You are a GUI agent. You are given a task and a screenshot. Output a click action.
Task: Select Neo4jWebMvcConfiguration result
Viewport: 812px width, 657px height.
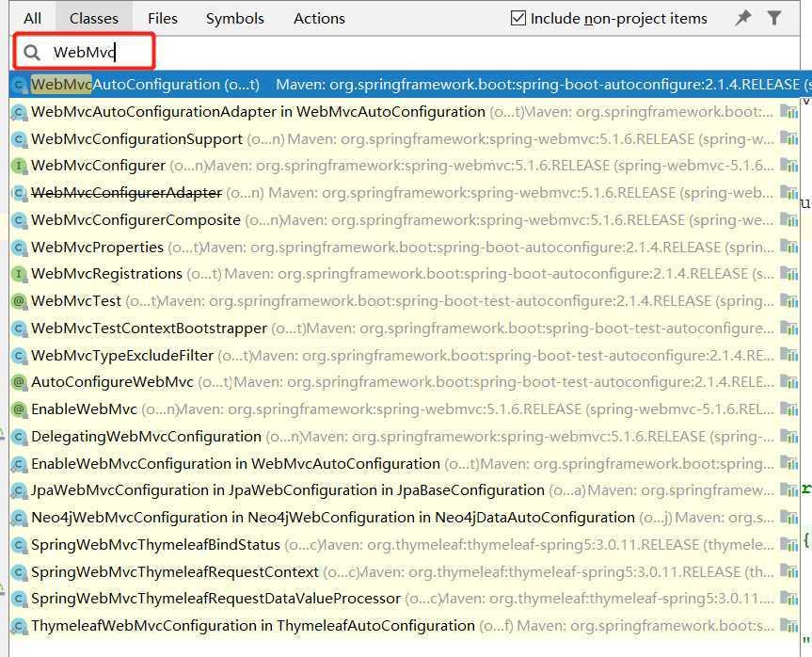405,518
